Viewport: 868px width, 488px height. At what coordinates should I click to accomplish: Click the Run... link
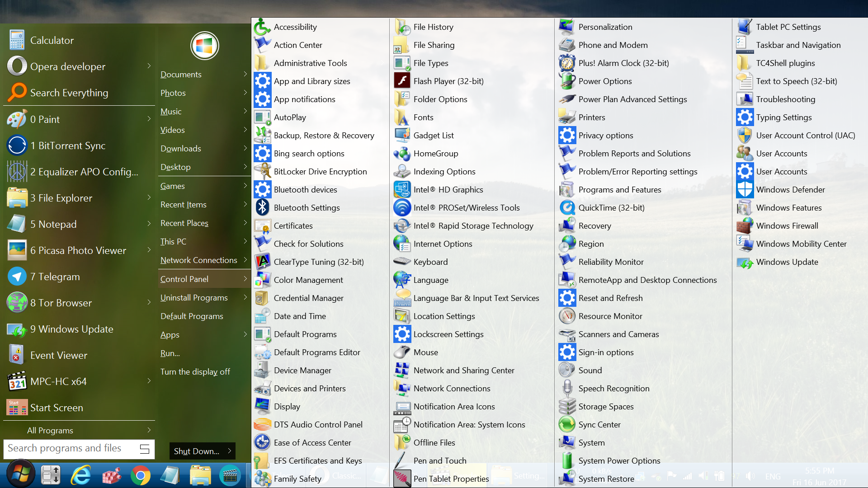click(x=170, y=353)
